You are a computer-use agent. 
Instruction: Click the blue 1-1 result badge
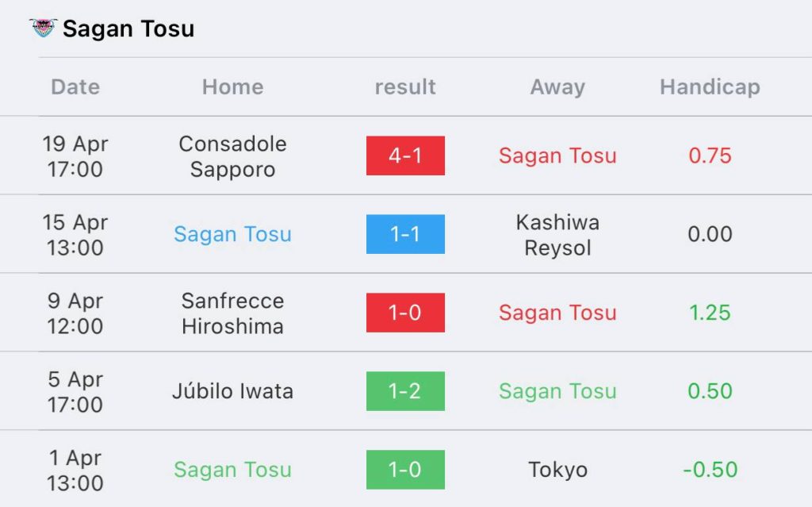coord(405,234)
